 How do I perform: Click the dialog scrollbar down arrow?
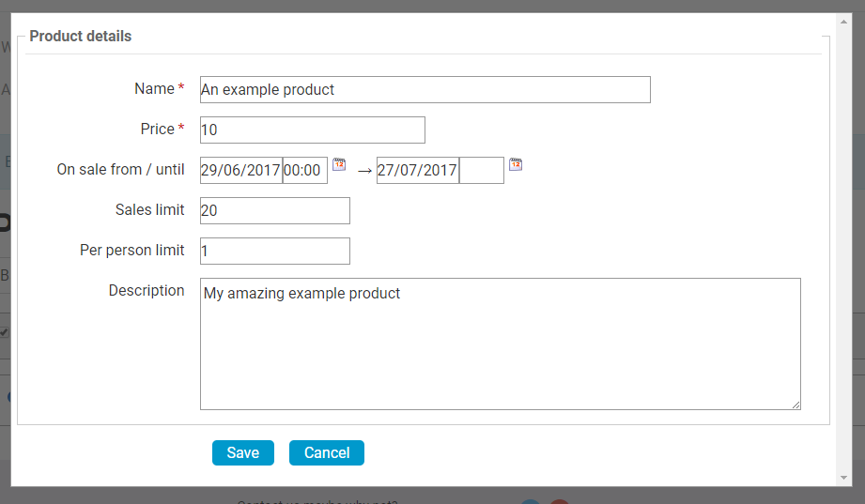point(843,478)
